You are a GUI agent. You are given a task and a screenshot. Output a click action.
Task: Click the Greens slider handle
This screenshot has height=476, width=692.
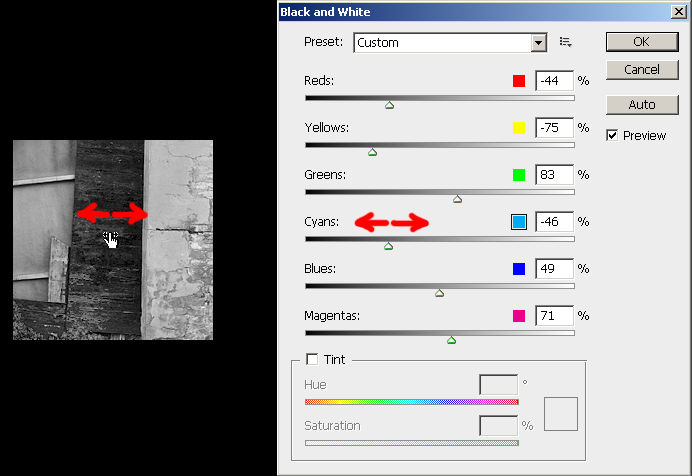coord(458,199)
